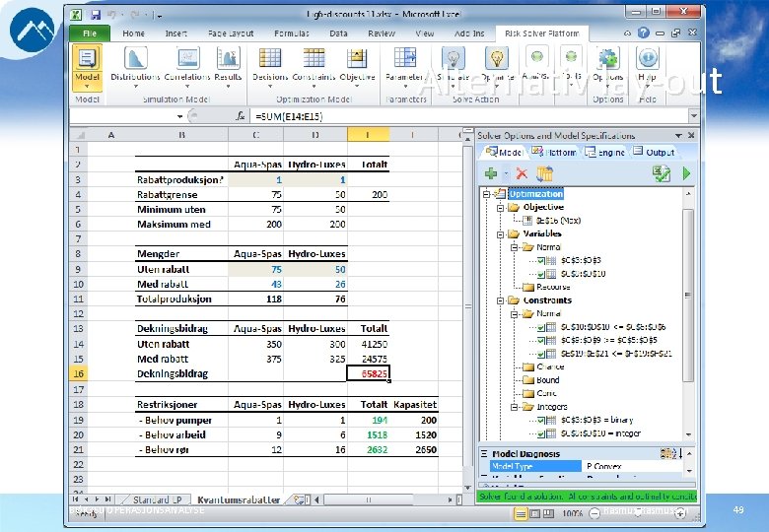This screenshot has width=769, height=532.
Task: Click the Undo icon in quick access toolbar
Action: coord(112,15)
